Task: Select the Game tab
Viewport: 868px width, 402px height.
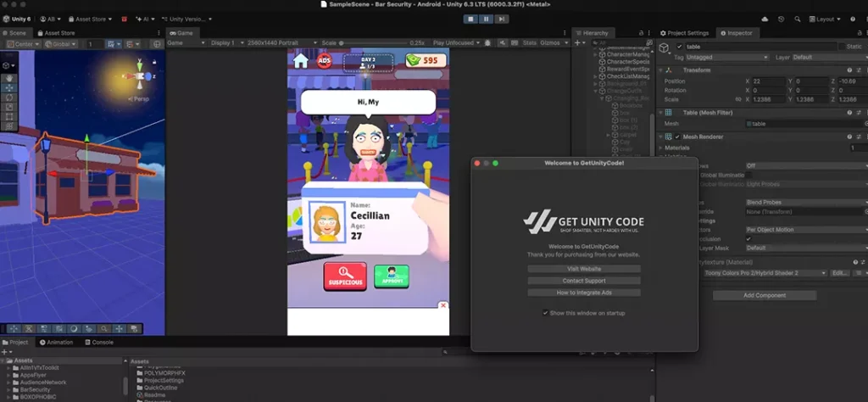Action: click(181, 33)
